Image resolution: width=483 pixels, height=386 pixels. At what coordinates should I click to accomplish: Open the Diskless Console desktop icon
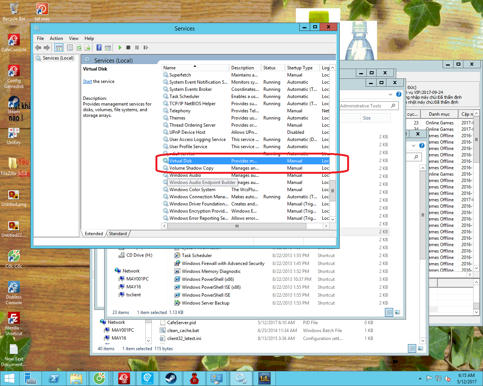(14, 293)
